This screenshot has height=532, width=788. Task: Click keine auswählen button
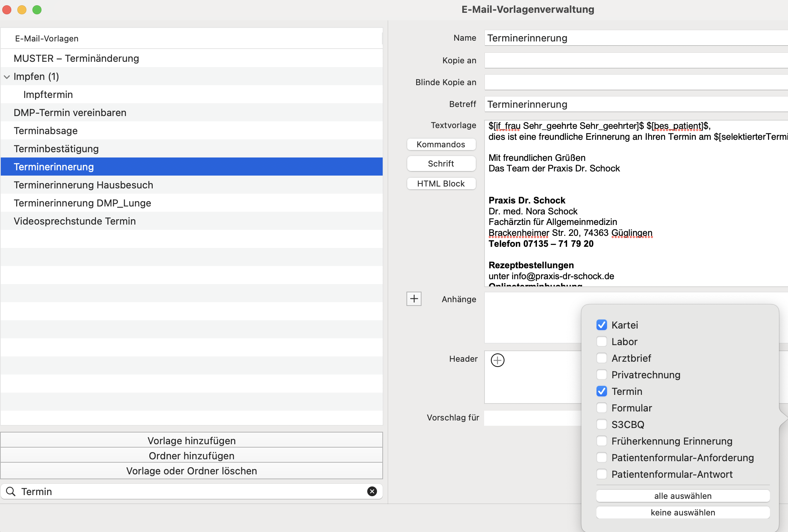pyautogui.click(x=683, y=512)
